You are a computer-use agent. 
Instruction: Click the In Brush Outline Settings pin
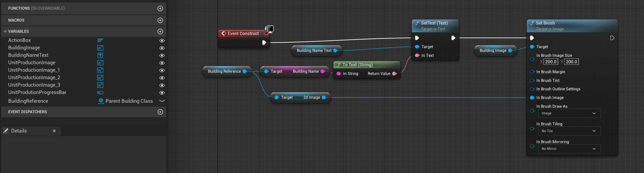pyautogui.click(x=532, y=89)
